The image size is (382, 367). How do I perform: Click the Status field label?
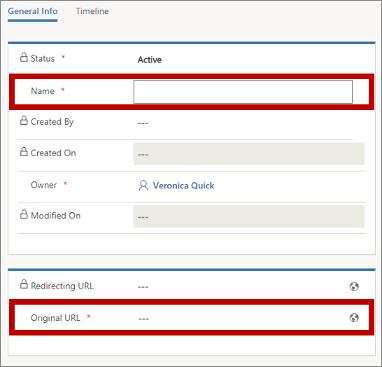click(x=42, y=58)
